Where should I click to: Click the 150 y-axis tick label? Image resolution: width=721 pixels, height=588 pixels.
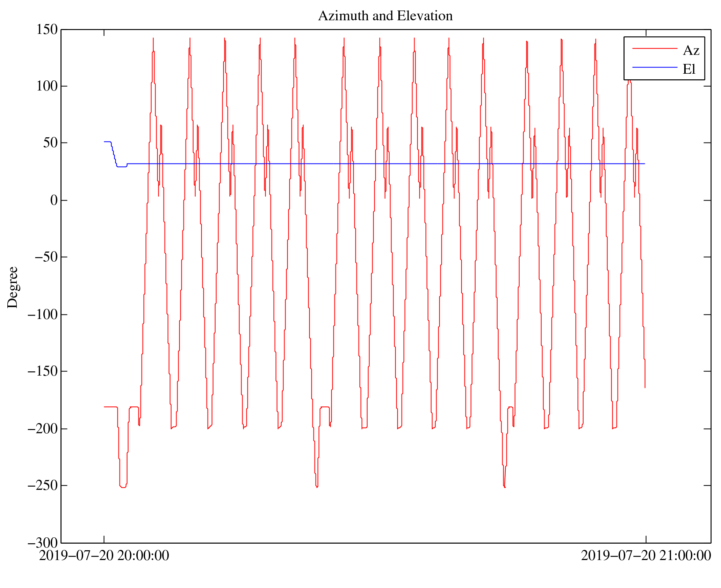[x=47, y=30]
